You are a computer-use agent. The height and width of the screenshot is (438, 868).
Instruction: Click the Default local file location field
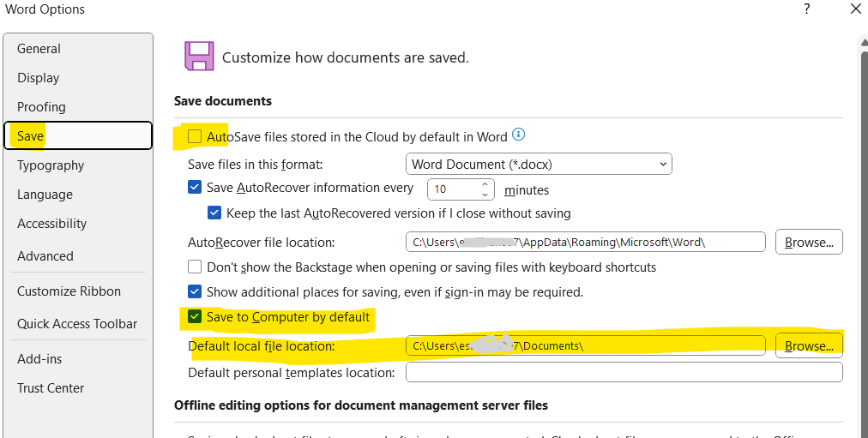click(586, 345)
